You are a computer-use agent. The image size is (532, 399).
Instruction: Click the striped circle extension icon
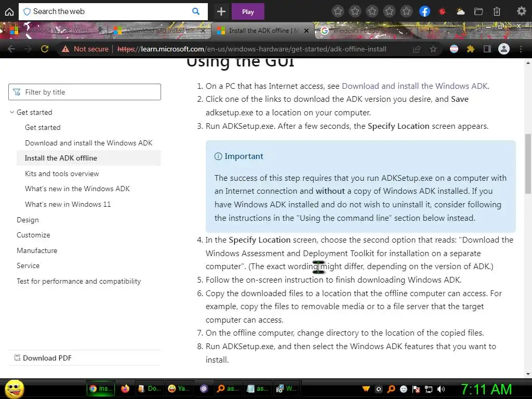[x=454, y=49]
